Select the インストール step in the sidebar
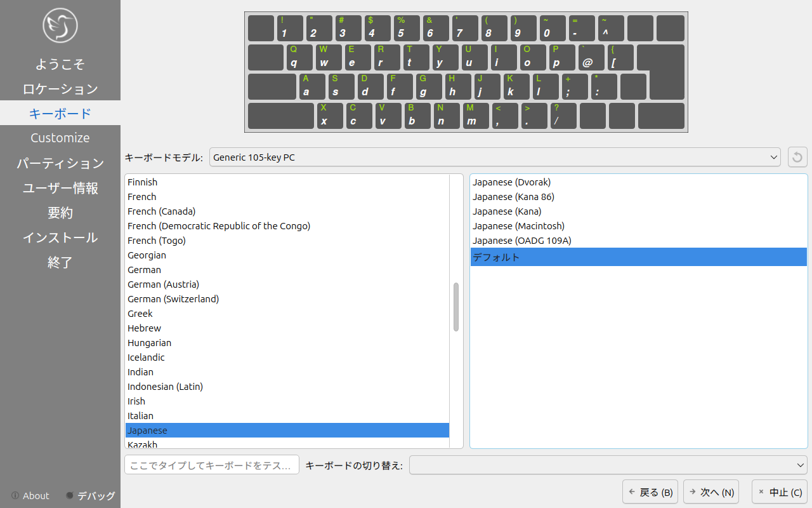The width and height of the screenshot is (812, 508). click(x=60, y=237)
